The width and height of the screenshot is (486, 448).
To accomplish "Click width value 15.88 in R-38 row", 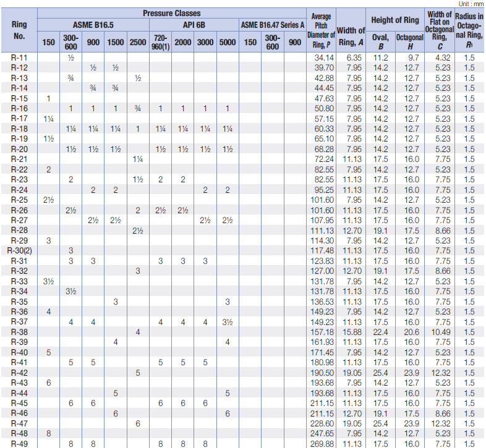I will coord(352,332).
